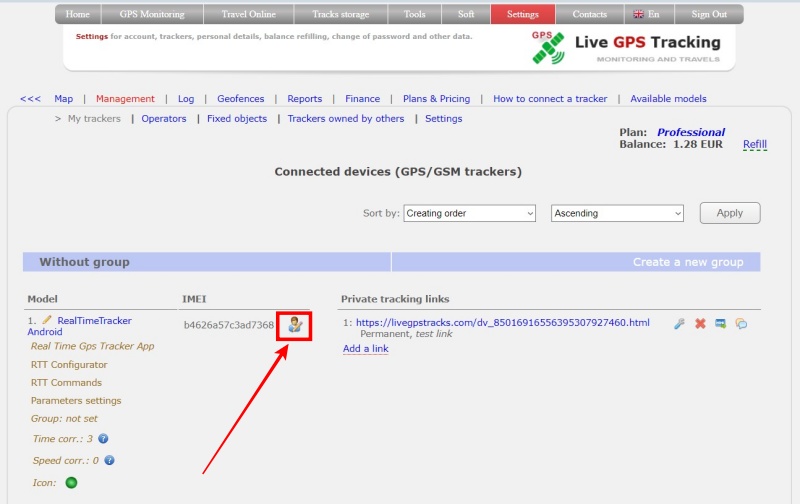
Task: Click the wrench icon for the tracking link
Action: point(679,323)
